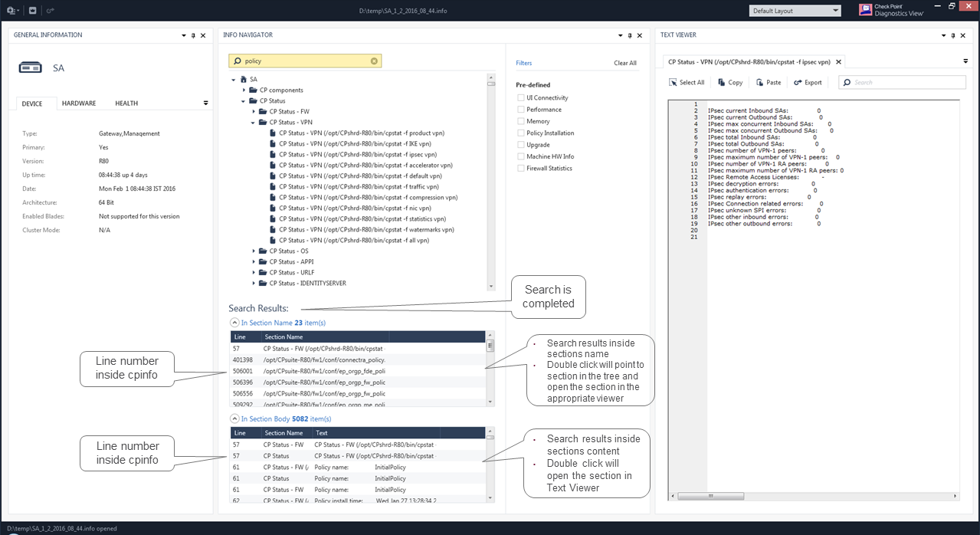Screen dimensions: 980x535
Task: Clear the policy search with the X icon
Action: pyautogui.click(x=374, y=61)
